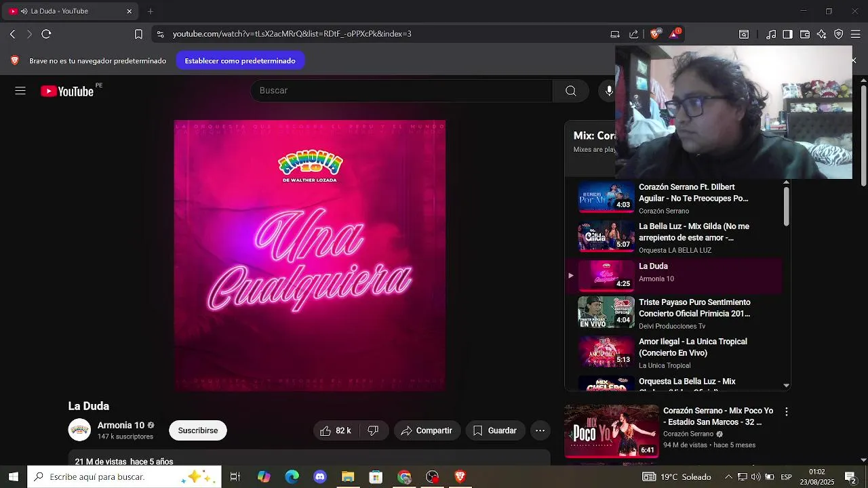Open Brave main menu hamburger
The image size is (868, 488).
point(856,34)
